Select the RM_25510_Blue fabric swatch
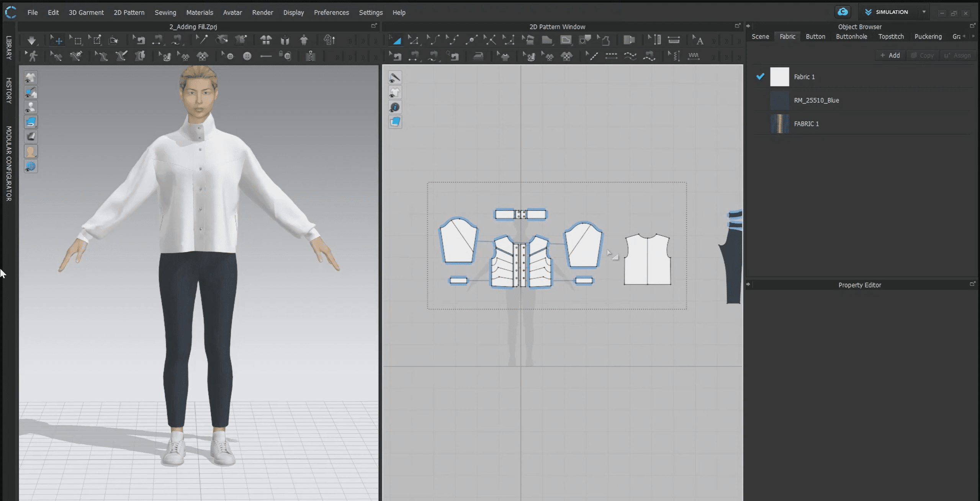This screenshot has height=501, width=980. [x=779, y=100]
